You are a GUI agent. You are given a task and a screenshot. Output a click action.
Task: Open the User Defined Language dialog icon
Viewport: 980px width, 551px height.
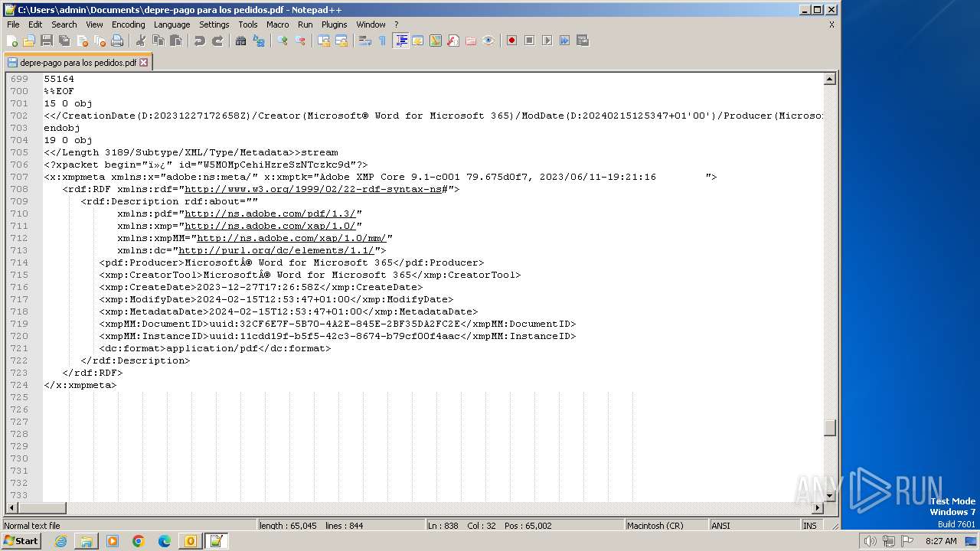point(418,41)
